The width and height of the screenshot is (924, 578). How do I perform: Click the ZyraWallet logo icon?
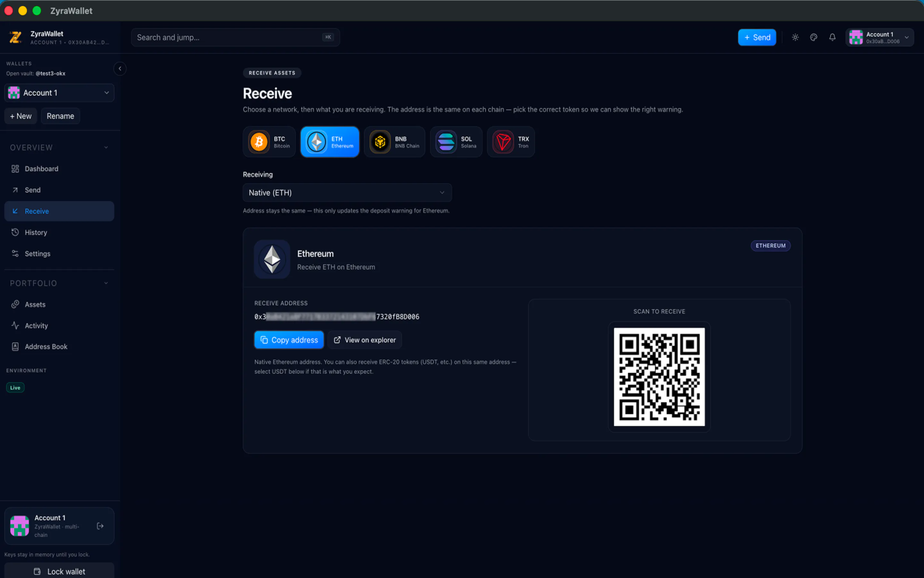click(15, 37)
